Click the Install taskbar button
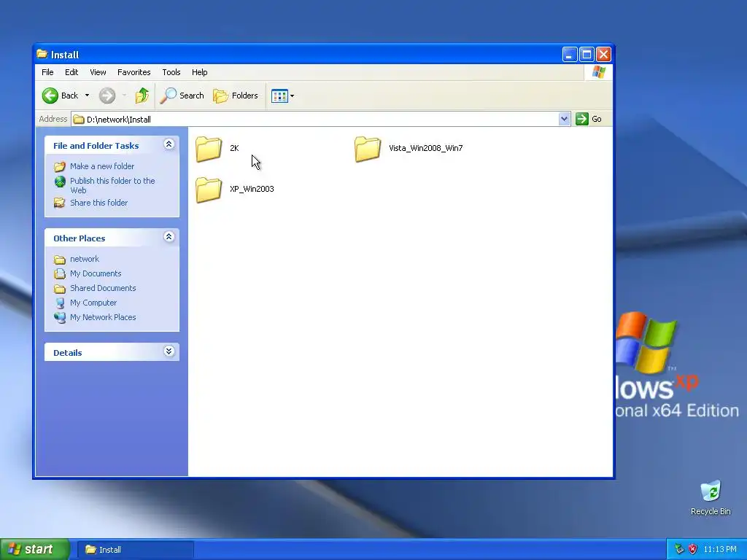The width and height of the screenshot is (747, 560). (x=136, y=550)
